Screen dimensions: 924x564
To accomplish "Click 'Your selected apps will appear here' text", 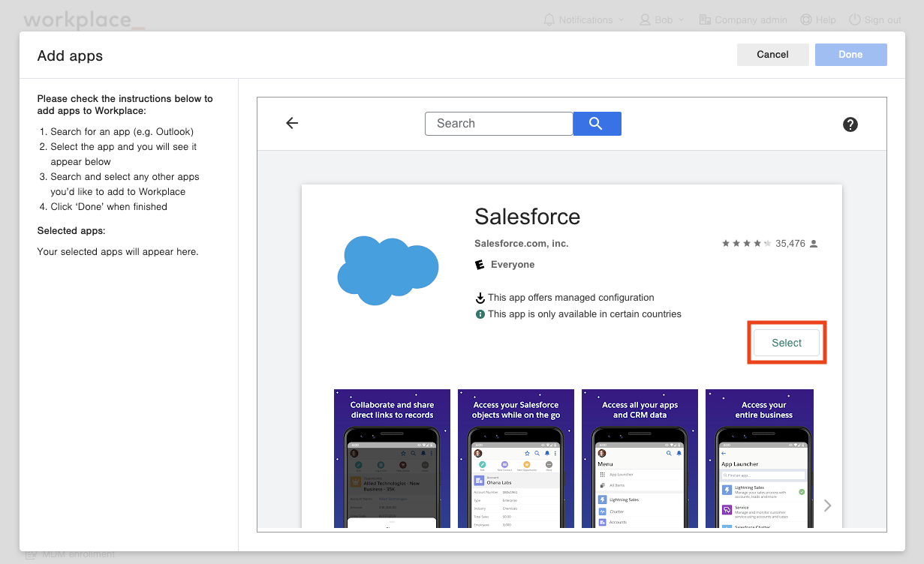I will pyautogui.click(x=118, y=252).
